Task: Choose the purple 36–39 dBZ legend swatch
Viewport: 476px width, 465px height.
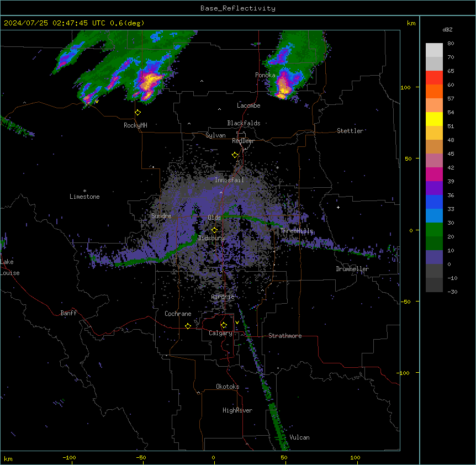Action: [x=434, y=188]
